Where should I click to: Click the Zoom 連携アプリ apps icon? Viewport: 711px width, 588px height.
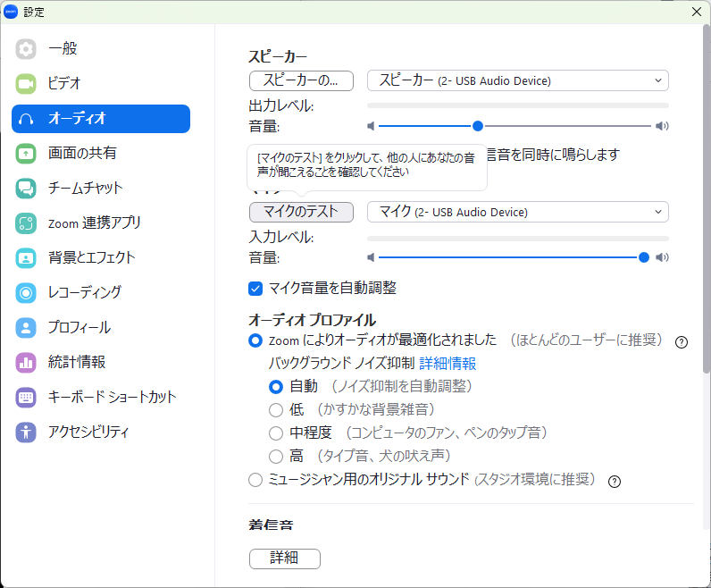tap(26, 223)
